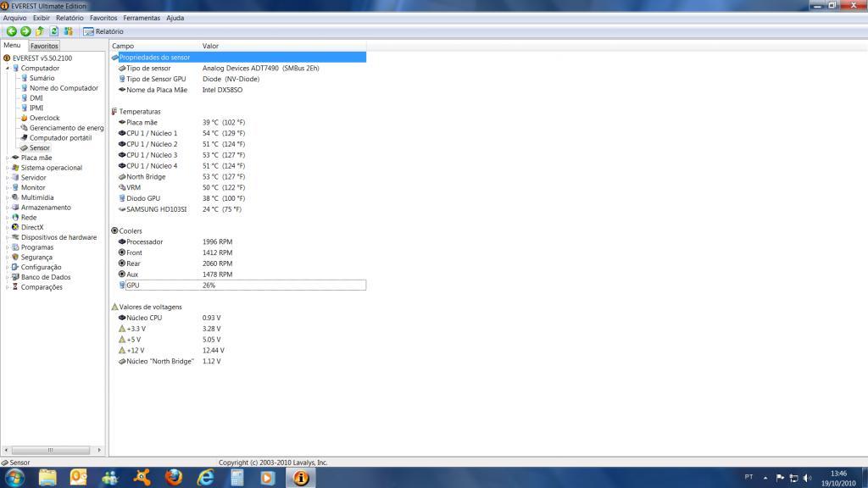The image size is (868, 488).
Task: Open the Windows Start menu
Action: click(14, 478)
